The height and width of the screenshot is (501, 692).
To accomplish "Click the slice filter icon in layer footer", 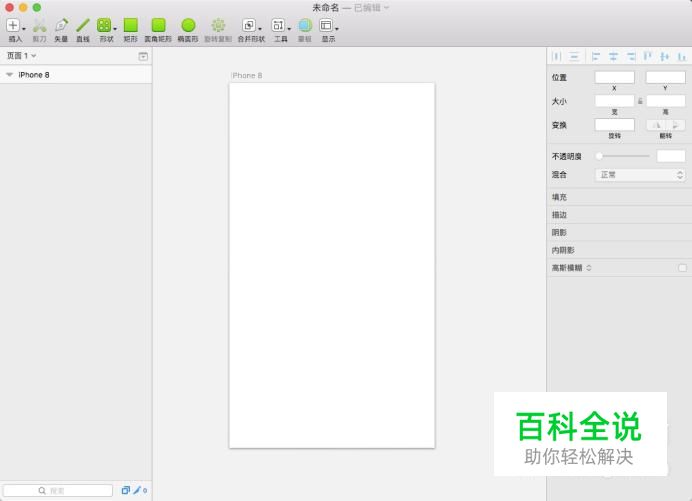I will point(125,490).
